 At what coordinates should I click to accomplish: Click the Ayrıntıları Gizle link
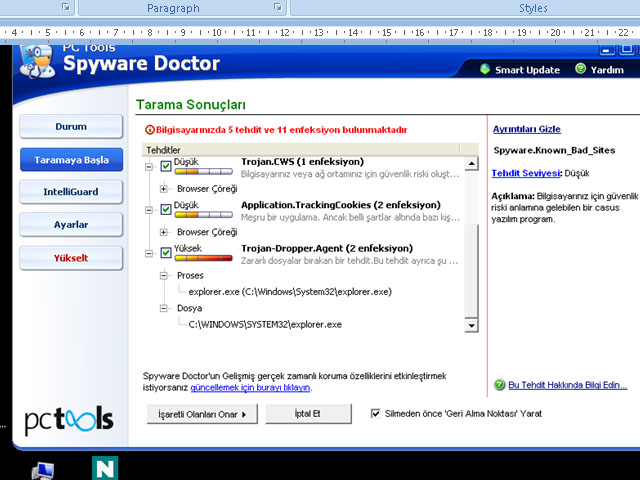(527, 129)
